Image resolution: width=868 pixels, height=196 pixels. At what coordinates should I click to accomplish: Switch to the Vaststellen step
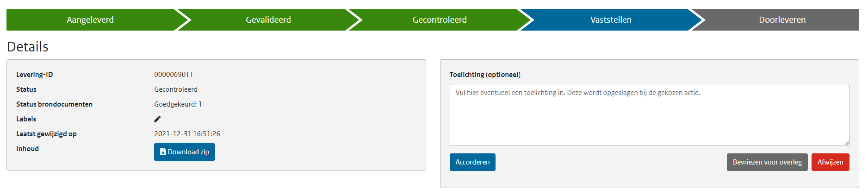[x=611, y=20]
